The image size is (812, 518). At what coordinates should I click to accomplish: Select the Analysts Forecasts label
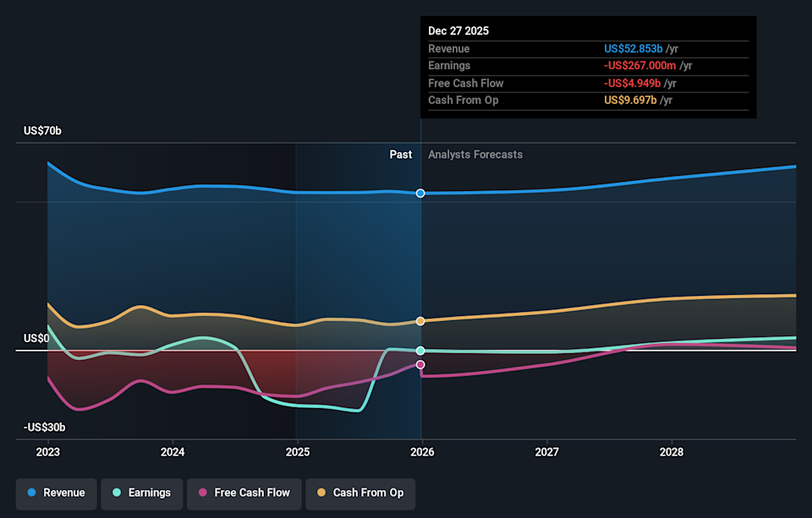[475, 155]
